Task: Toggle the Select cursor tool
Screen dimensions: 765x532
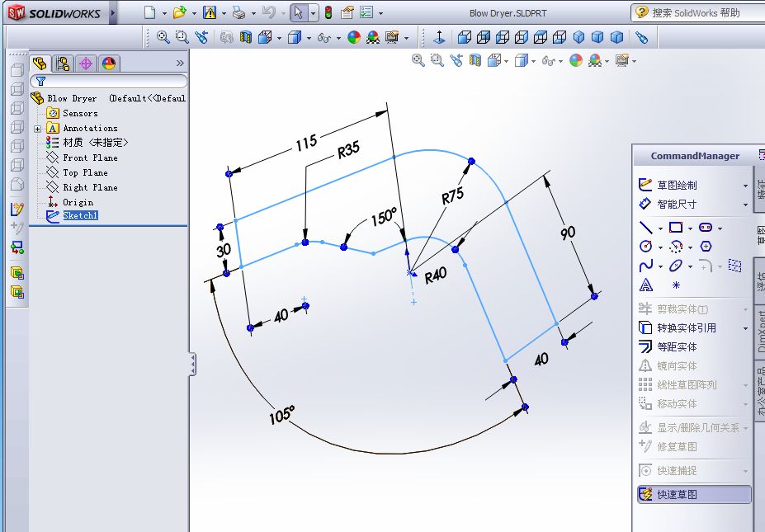Action: (x=299, y=12)
